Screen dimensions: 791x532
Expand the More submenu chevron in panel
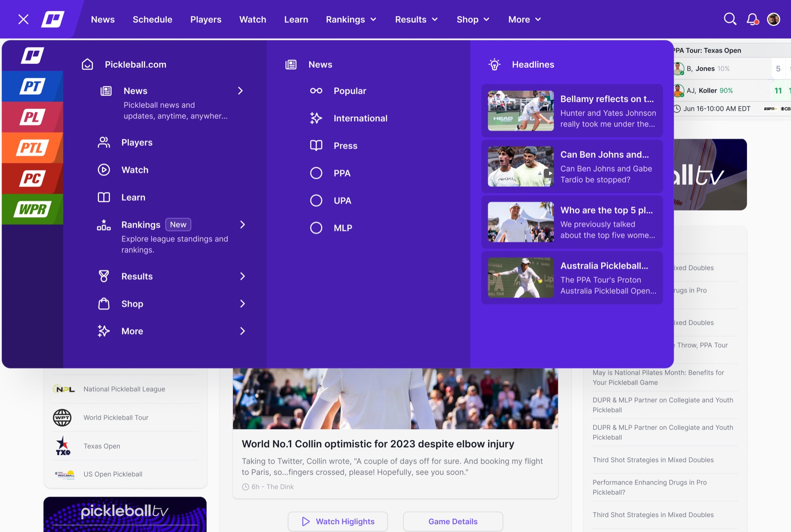[243, 331]
